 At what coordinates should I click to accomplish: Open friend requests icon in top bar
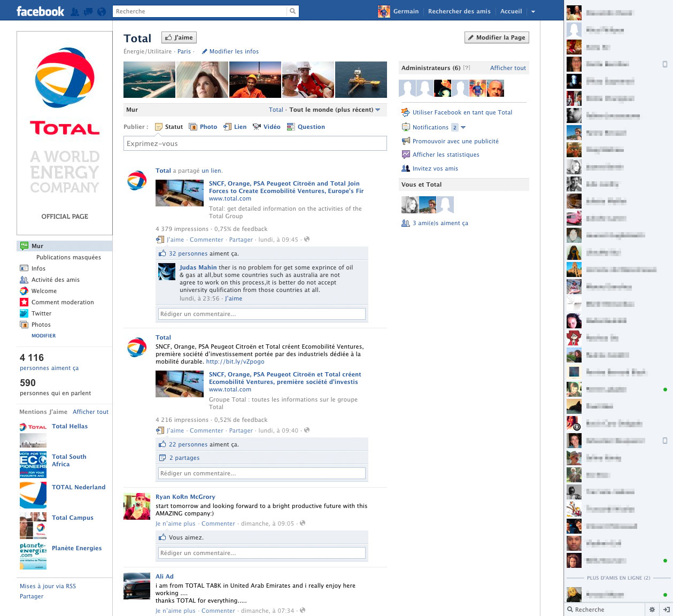pos(75,11)
